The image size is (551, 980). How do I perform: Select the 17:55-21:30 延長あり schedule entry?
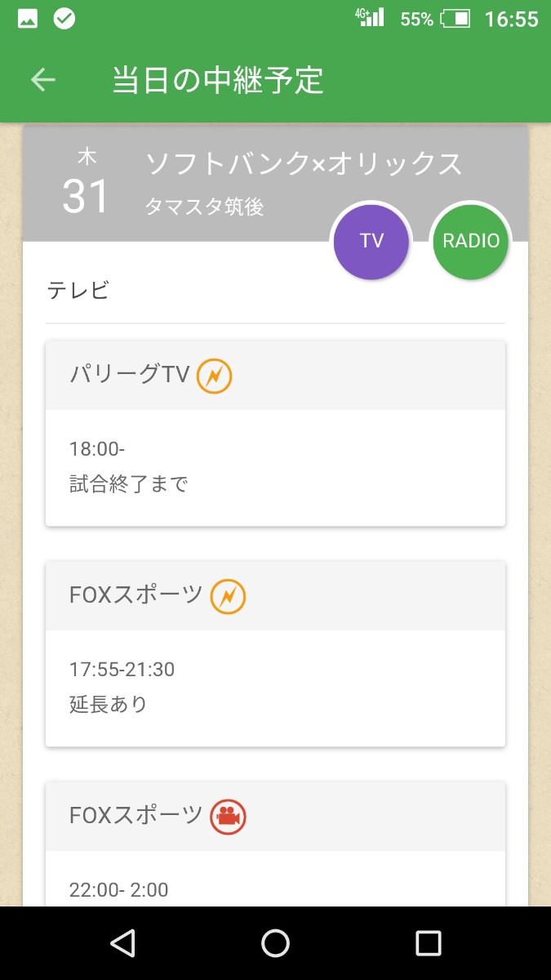(122, 687)
